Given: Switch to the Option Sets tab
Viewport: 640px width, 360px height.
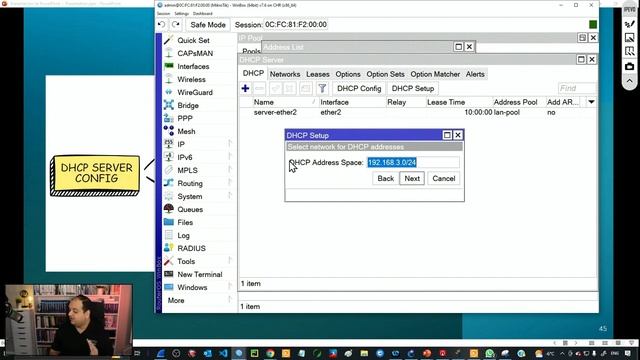Looking at the screenshot, I should click(385, 74).
